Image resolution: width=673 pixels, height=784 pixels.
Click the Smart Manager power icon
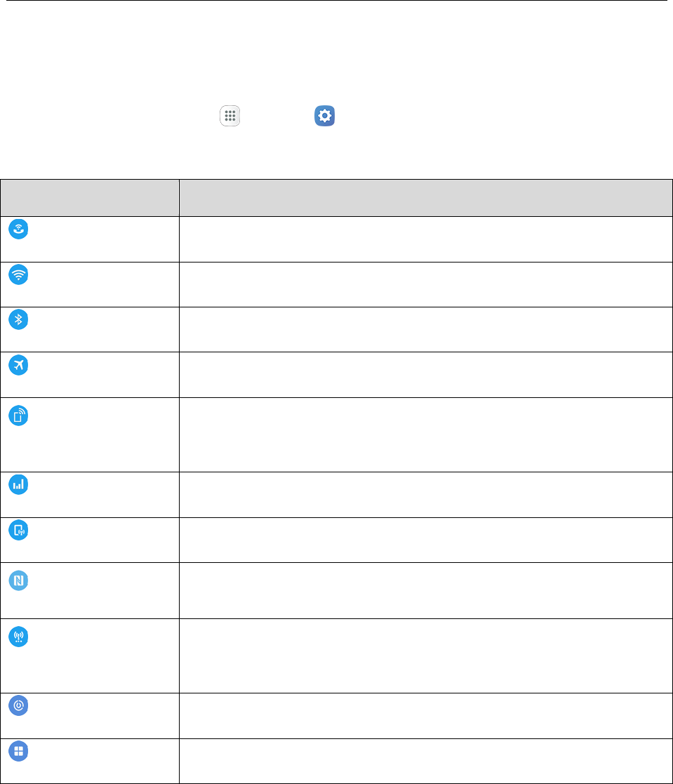point(19,706)
